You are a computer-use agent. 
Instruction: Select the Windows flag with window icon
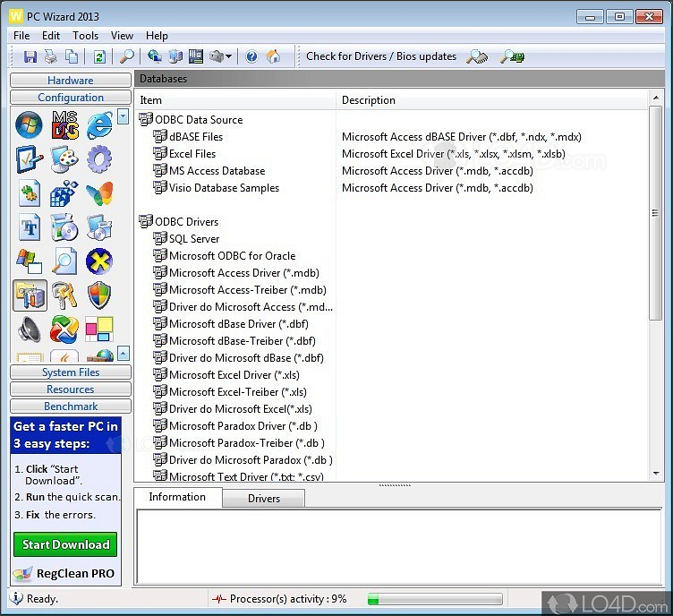tap(30, 261)
